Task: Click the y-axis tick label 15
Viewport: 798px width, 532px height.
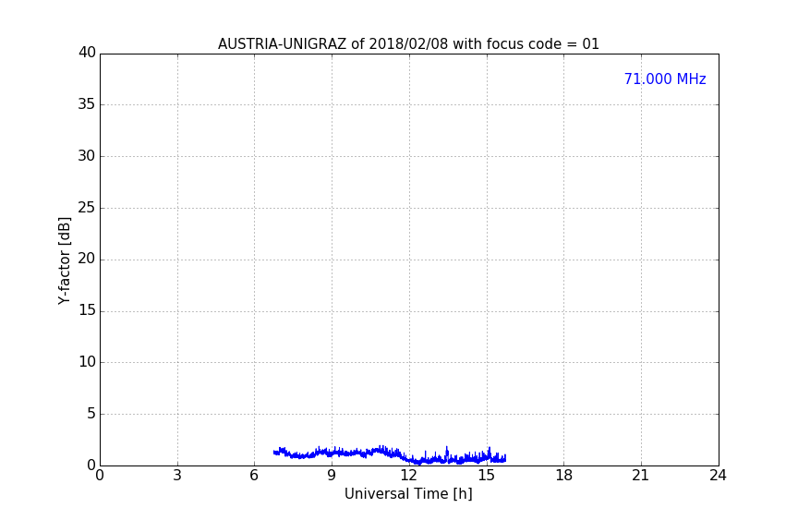Action: point(87,310)
